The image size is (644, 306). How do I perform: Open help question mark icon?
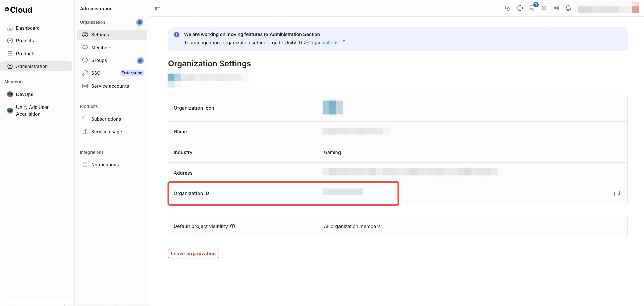(520, 8)
